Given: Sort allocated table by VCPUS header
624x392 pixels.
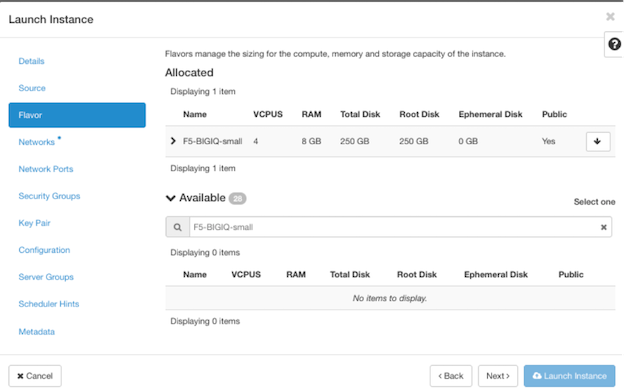Looking at the screenshot, I should pyautogui.click(x=268, y=114).
